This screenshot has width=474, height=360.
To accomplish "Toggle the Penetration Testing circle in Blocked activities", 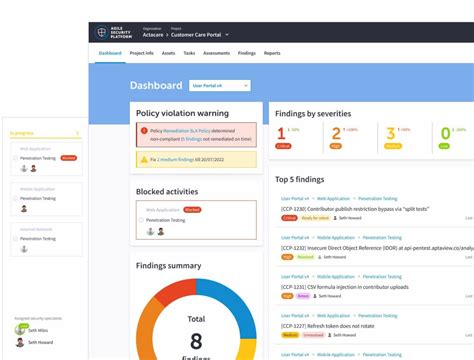I will click(x=141, y=220).
